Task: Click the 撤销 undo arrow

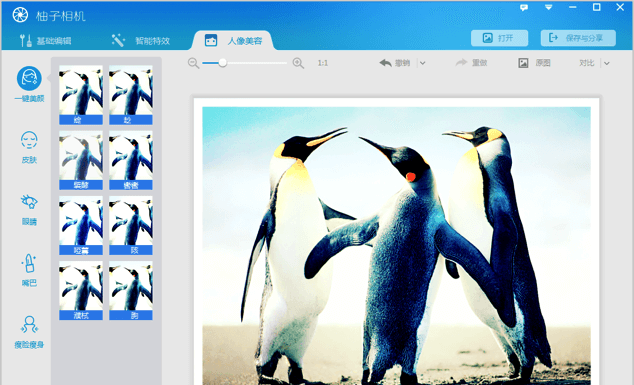Action: [x=394, y=63]
